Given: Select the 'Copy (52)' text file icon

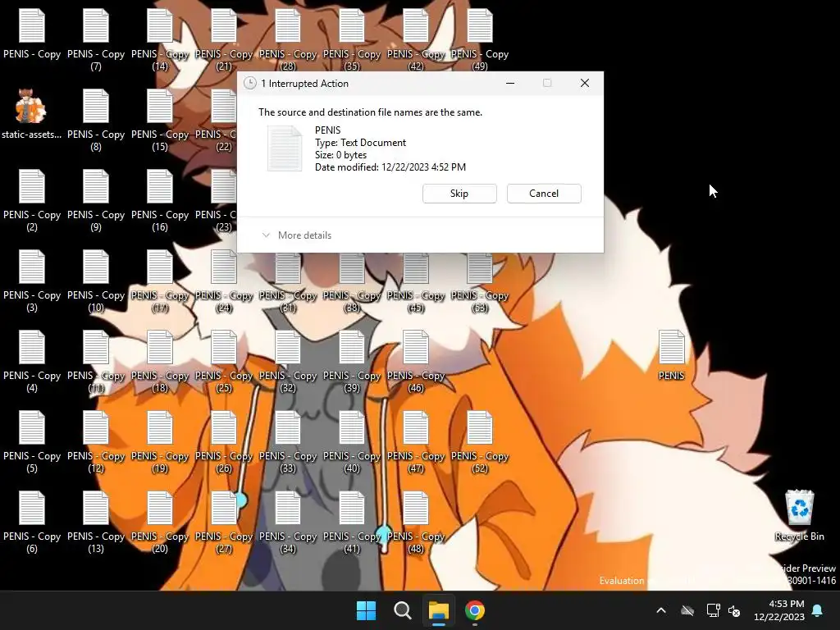Looking at the screenshot, I should click(x=479, y=427).
